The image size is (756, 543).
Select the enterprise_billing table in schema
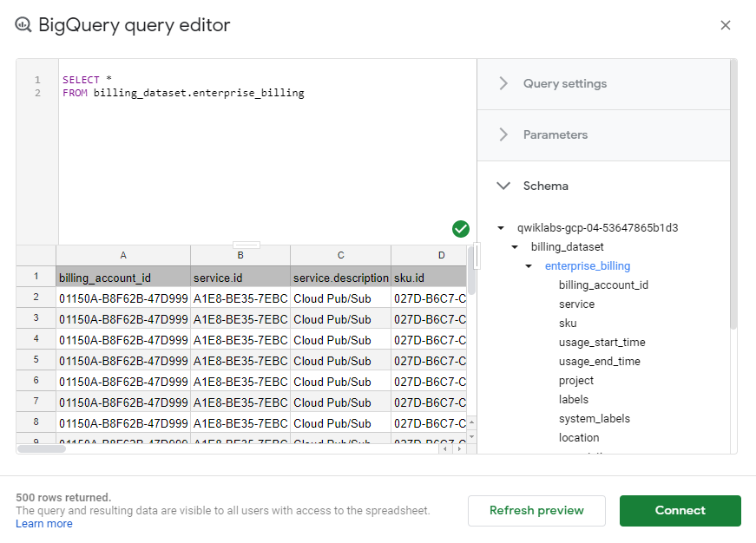pos(587,266)
